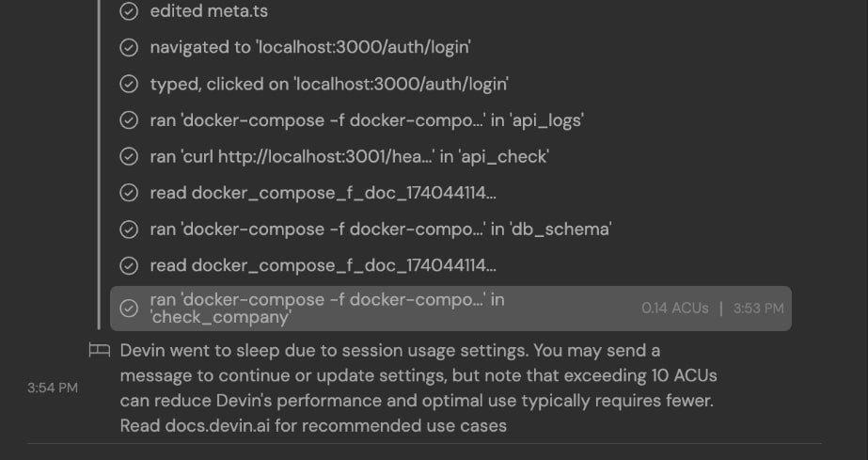This screenshot has height=460, width=868.
Task: Click status icon for the 'api_logs' step
Action: point(130,120)
